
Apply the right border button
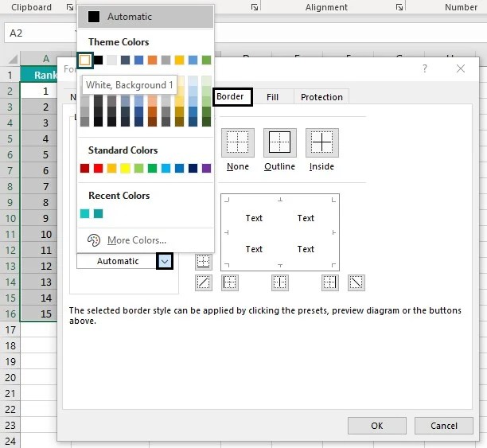(330, 282)
